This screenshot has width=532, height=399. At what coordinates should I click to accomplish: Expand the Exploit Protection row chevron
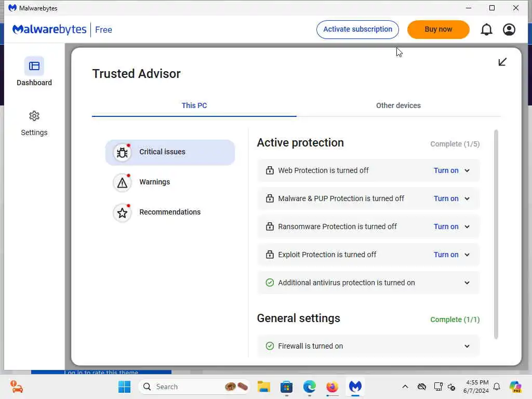click(467, 255)
